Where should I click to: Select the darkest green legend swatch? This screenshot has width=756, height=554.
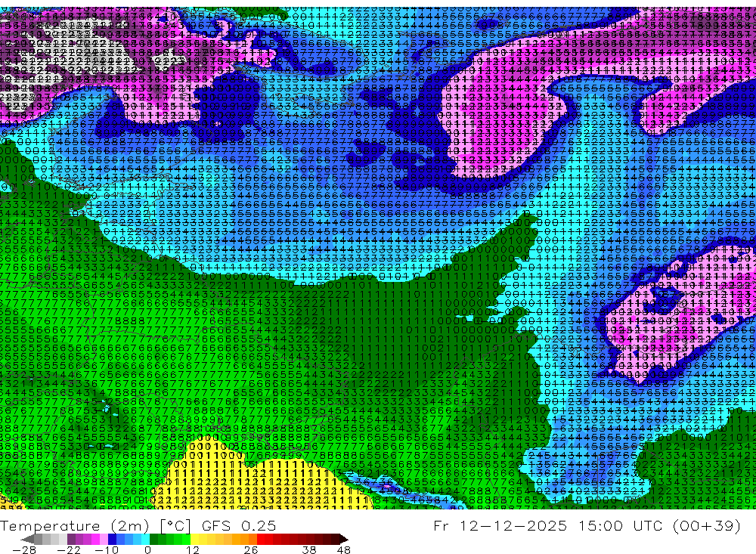153,539
